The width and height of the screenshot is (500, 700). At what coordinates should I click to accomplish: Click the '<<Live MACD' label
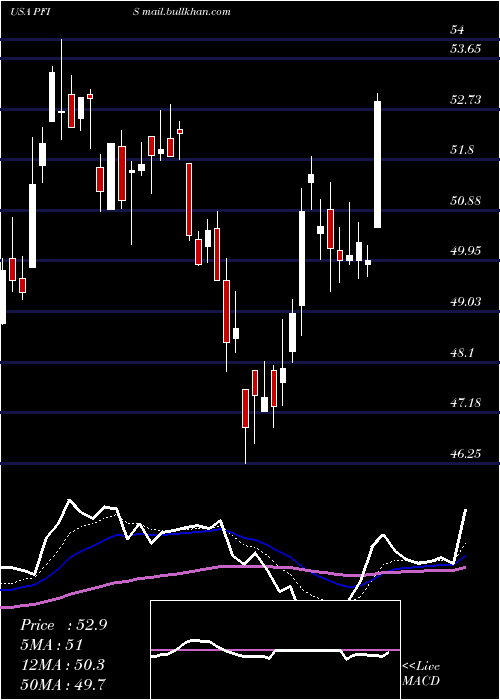coord(421,673)
